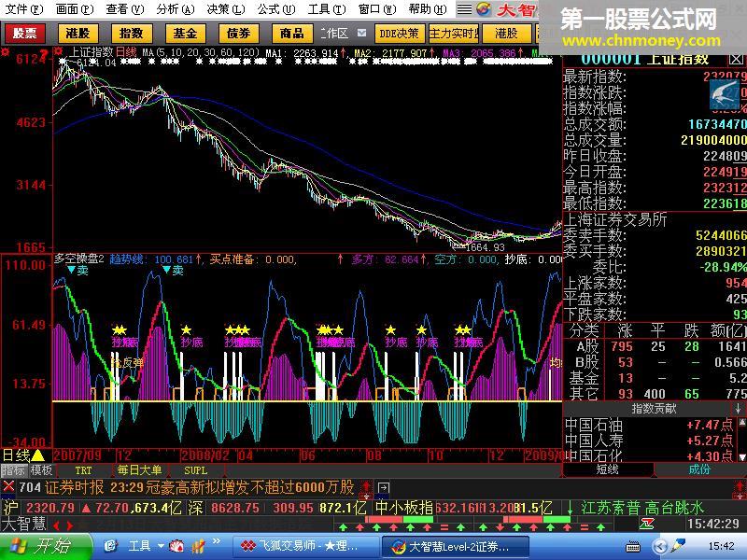Click the first quick launch icon after 开始

110,546
